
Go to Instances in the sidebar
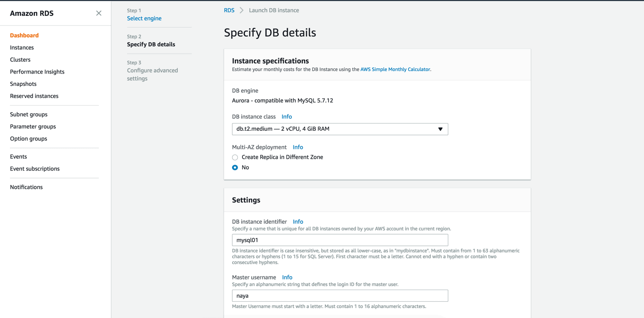coord(22,47)
